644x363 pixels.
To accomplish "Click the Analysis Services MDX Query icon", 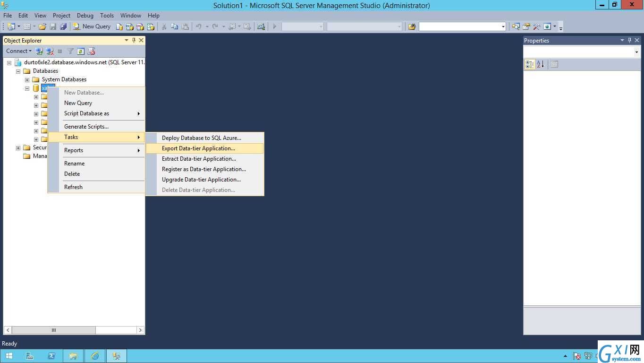I will tap(130, 26).
